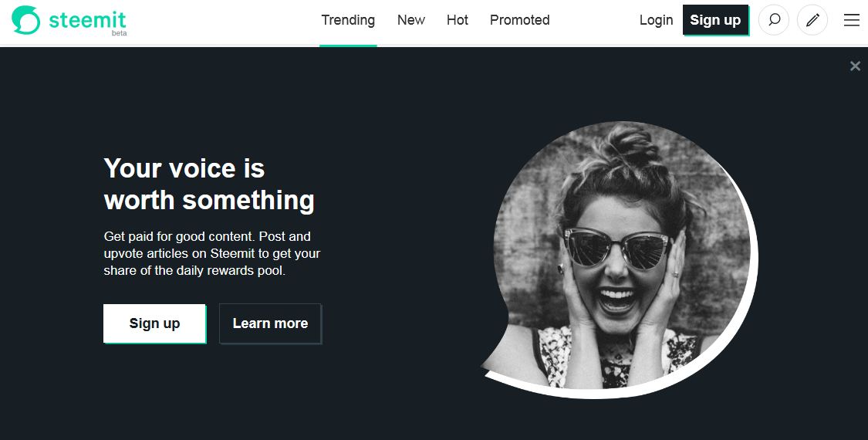
Task: Click the Login link
Action: coord(656,20)
